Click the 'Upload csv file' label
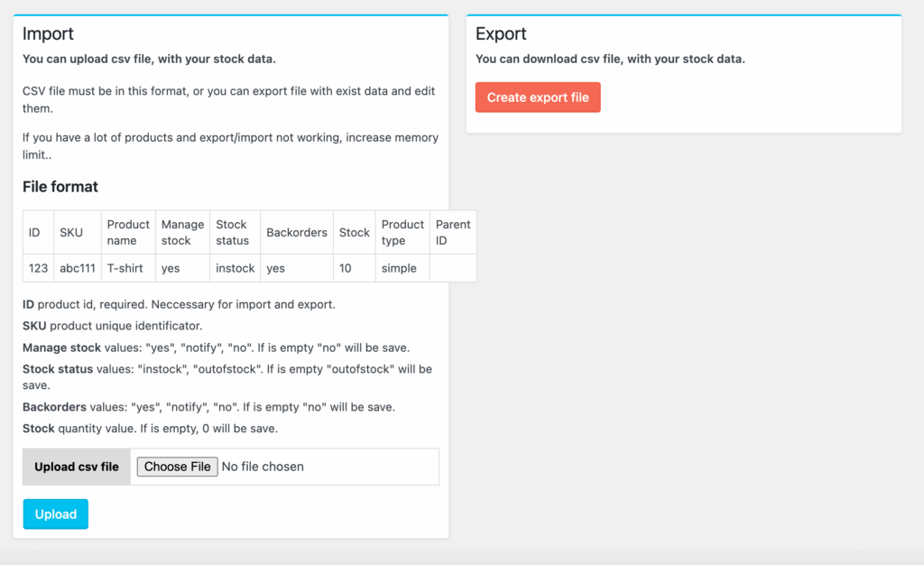 coord(77,467)
